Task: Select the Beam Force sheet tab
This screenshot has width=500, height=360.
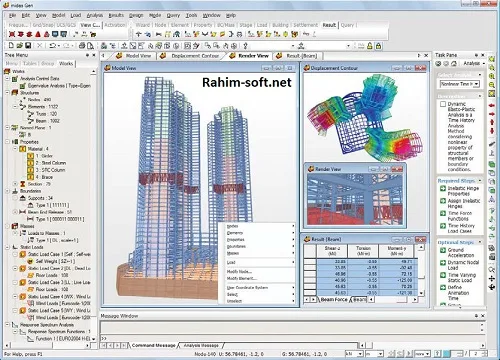Action: point(334,300)
